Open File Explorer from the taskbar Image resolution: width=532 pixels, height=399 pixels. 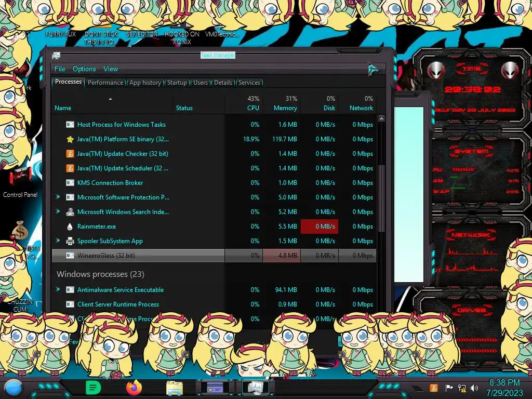coord(175,388)
